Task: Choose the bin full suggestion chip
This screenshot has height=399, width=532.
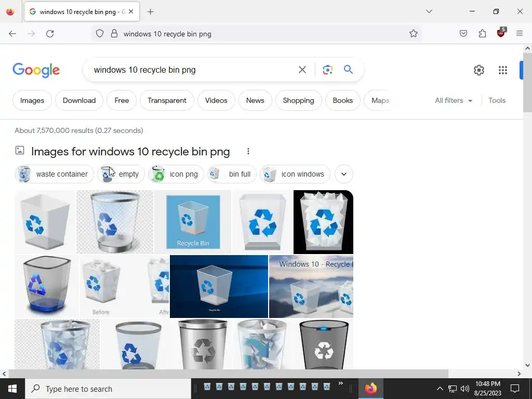Action: coord(232,174)
